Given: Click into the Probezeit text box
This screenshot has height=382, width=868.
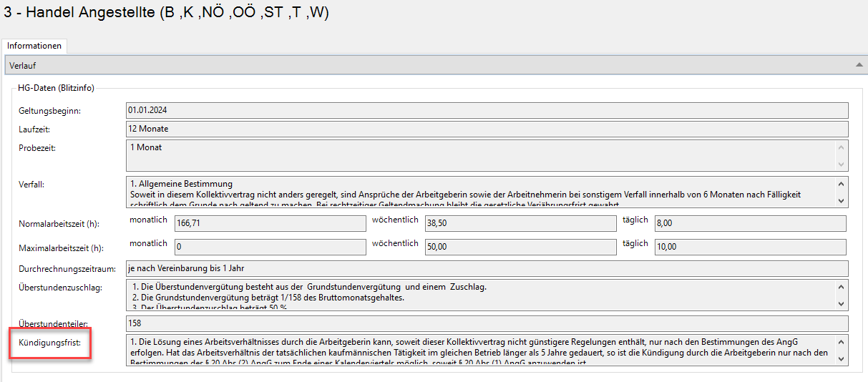Looking at the screenshot, I should click(479, 155).
